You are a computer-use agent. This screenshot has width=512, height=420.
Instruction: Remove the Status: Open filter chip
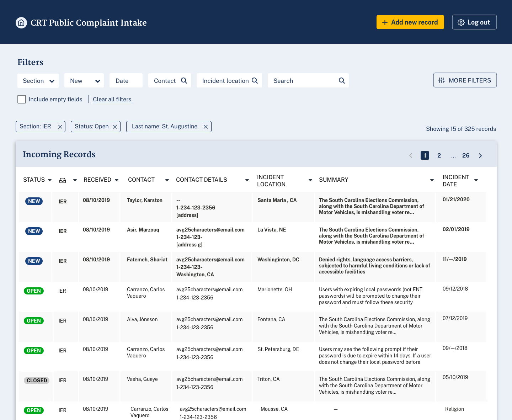(x=115, y=127)
